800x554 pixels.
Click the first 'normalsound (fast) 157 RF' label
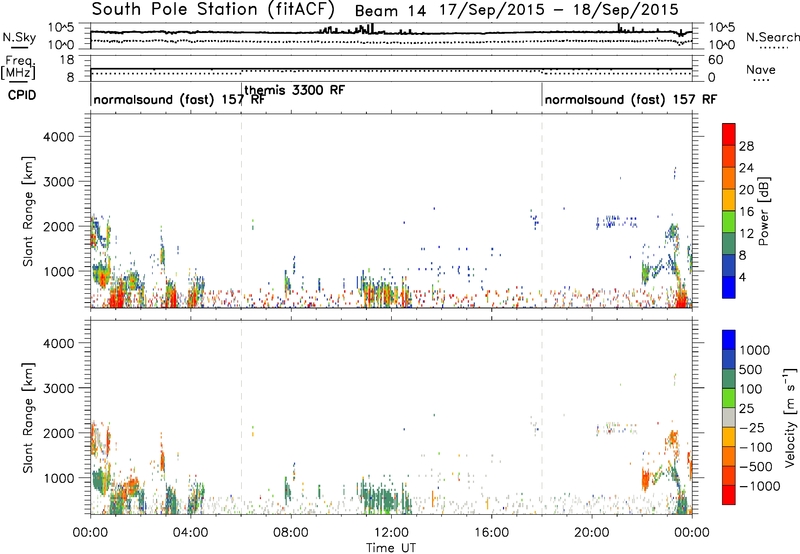[x=179, y=99]
